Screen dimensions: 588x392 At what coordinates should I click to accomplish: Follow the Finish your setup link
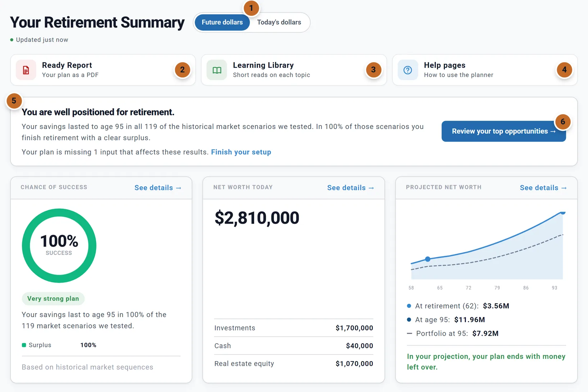(x=241, y=152)
